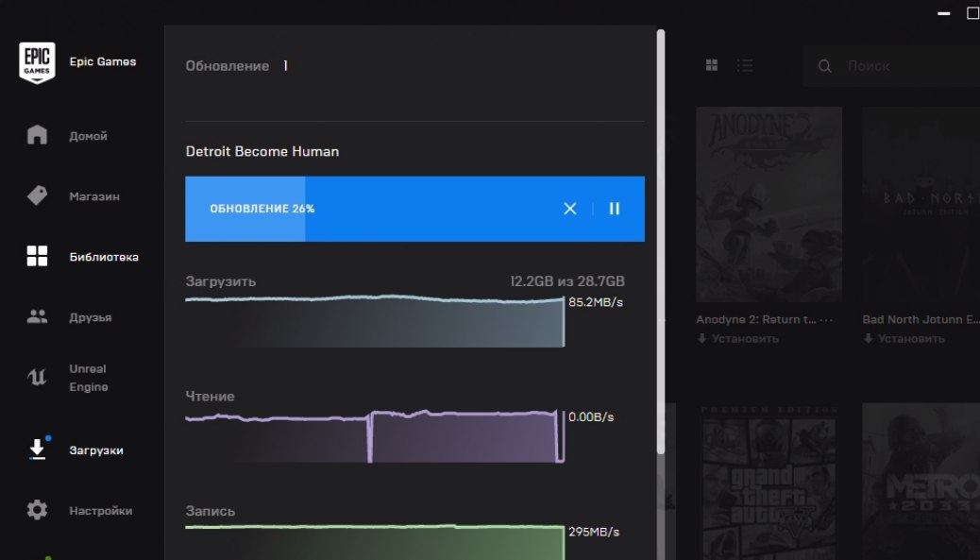
Task: Click the Unreal Engine logo icon
Action: 37,377
